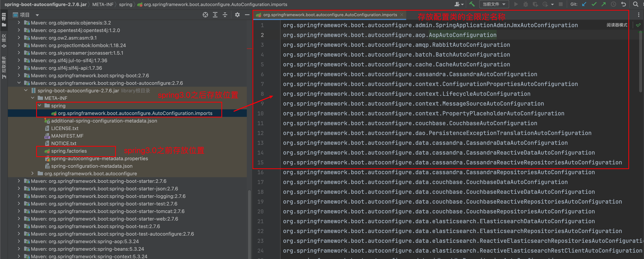Click the Run with Coverage shield icon
The image size is (644, 259).
(x=535, y=4)
